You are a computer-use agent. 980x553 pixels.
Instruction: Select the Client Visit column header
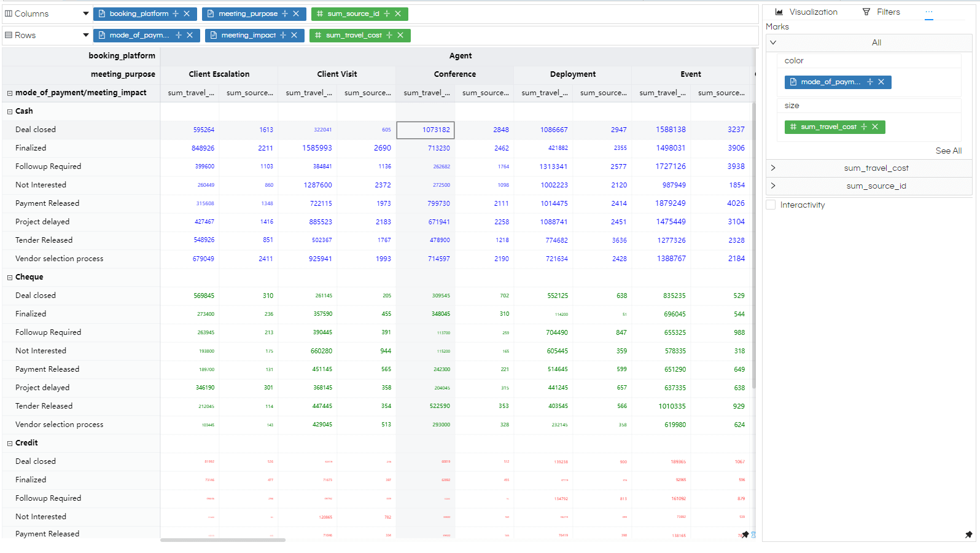[x=337, y=74]
